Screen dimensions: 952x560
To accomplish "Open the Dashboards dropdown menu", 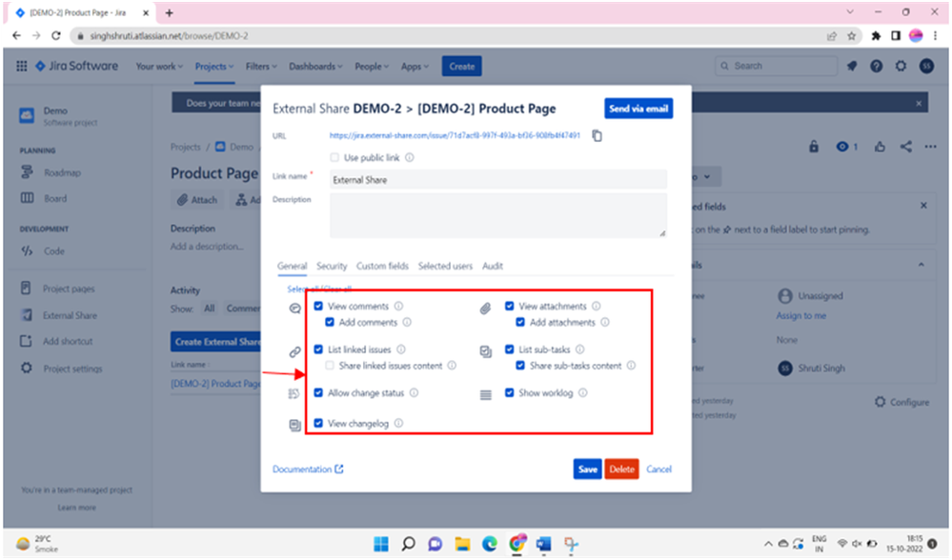I will tap(315, 66).
